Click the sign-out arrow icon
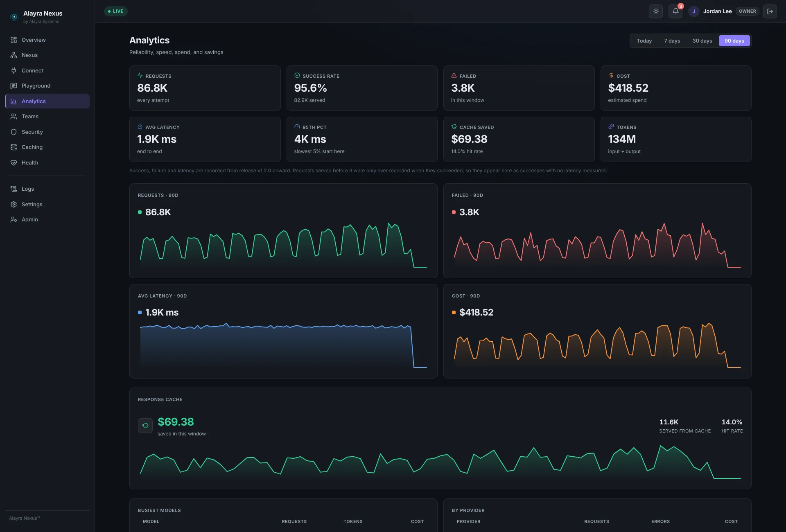786x532 pixels. pos(770,11)
